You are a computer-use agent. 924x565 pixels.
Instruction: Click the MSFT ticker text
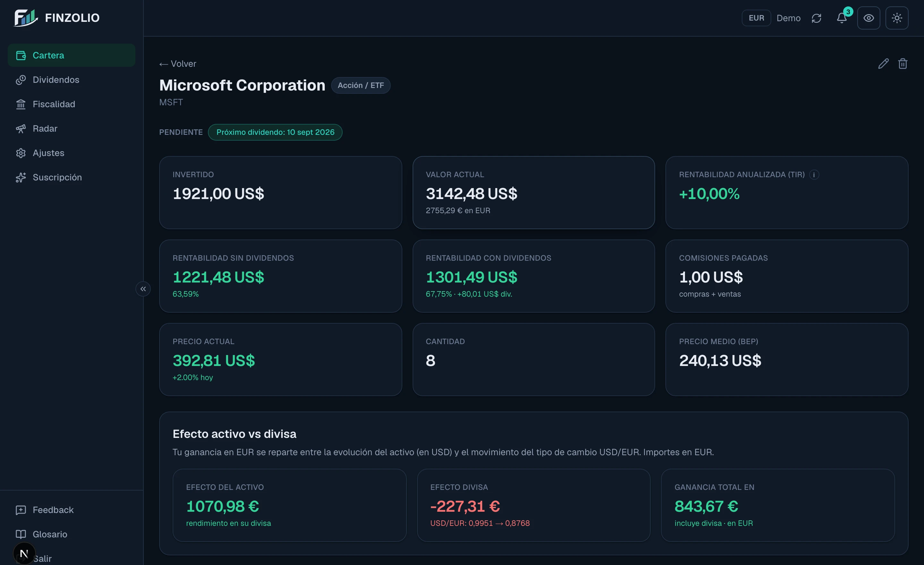click(171, 102)
